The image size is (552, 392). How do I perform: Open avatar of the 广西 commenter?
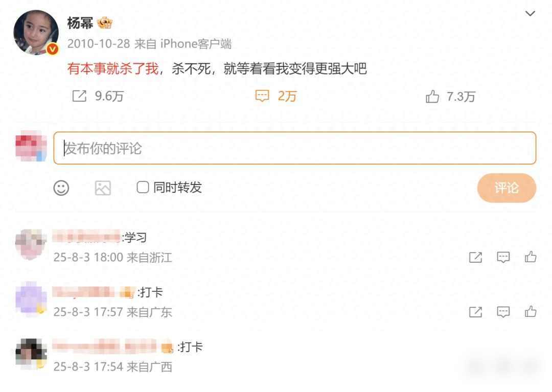pos(31,354)
